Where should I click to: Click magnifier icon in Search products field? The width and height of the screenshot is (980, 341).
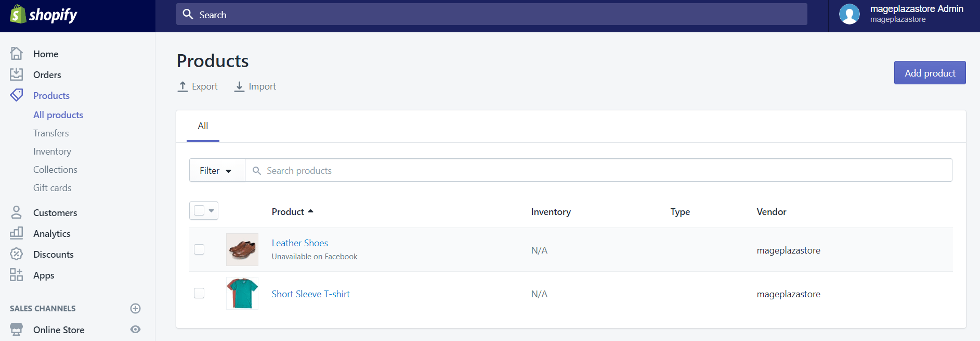(257, 171)
